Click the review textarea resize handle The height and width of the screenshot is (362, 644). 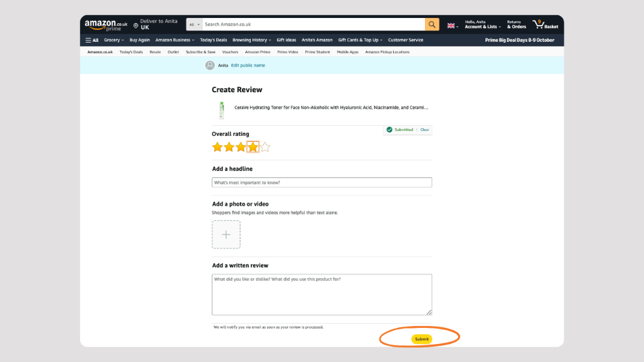coord(429,312)
